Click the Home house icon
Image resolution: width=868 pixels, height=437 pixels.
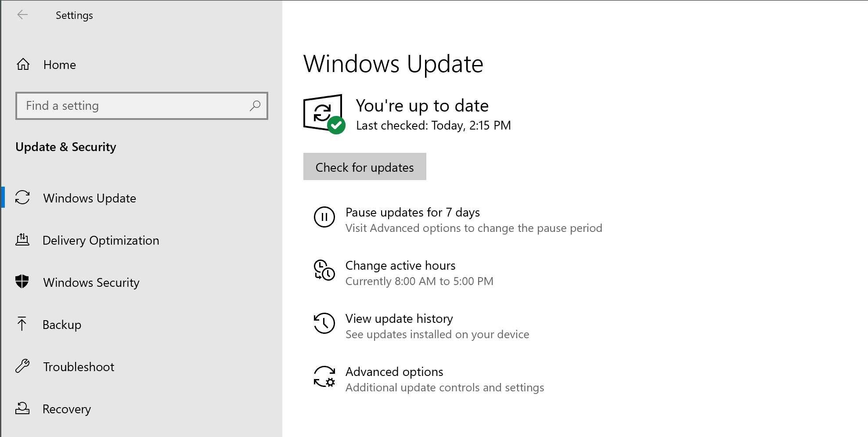click(23, 65)
